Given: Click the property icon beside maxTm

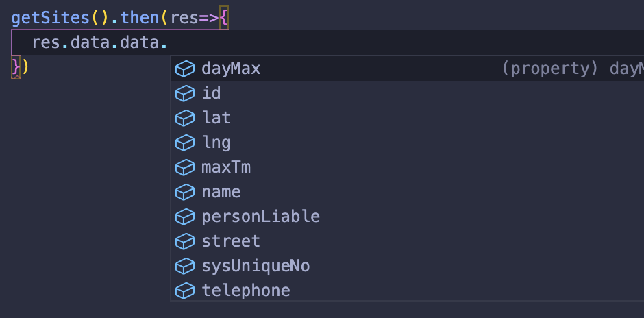Looking at the screenshot, I should (x=185, y=167).
